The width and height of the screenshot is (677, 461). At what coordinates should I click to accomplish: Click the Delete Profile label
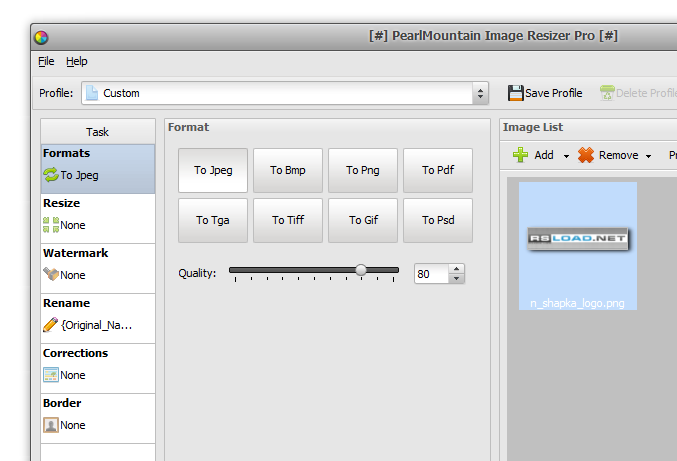pyautogui.click(x=646, y=93)
